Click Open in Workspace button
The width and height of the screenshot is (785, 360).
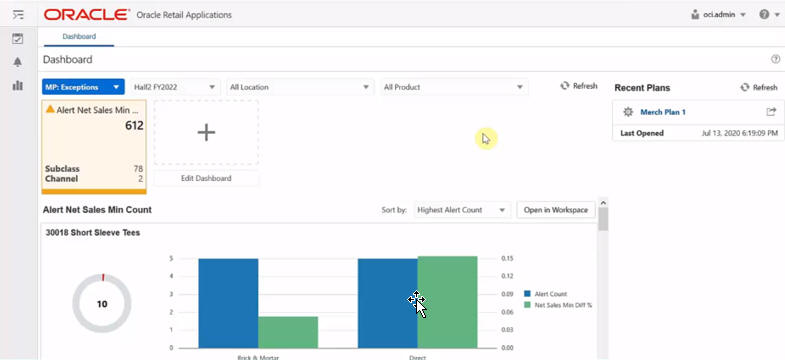(556, 210)
